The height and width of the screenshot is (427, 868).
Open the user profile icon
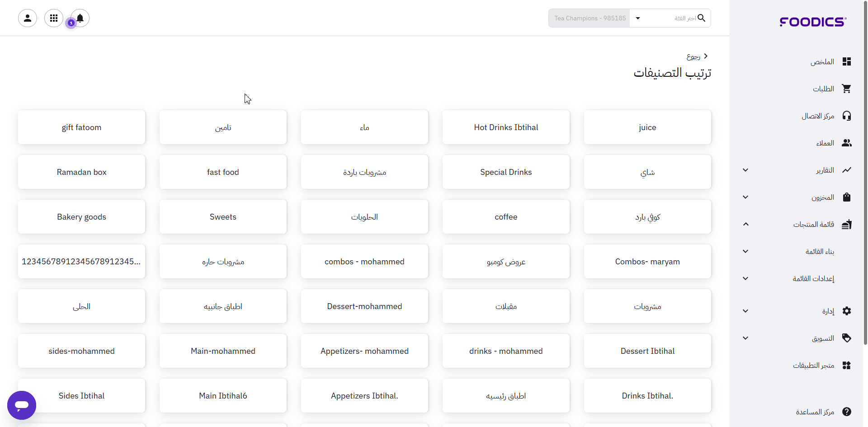click(28, 18)
